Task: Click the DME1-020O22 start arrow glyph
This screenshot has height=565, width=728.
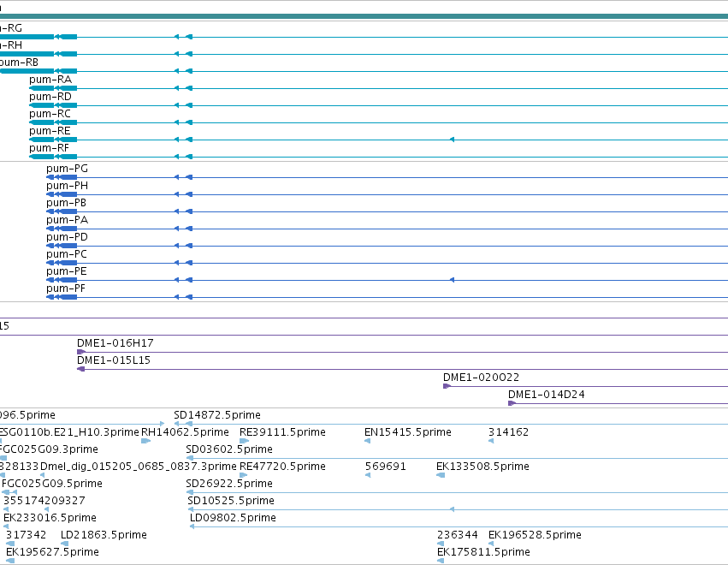Action: coord(447,386)
